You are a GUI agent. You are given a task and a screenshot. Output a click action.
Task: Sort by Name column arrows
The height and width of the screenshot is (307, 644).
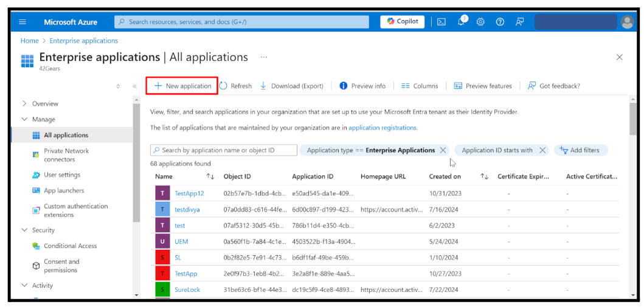(210, 176)
